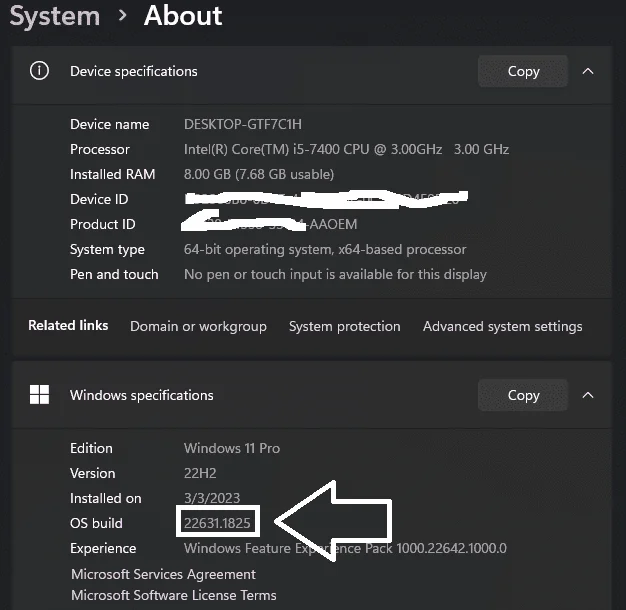Copy the Device specifications
The width and height of the screenshot is (626, 610).
click(x=523, y=71)
